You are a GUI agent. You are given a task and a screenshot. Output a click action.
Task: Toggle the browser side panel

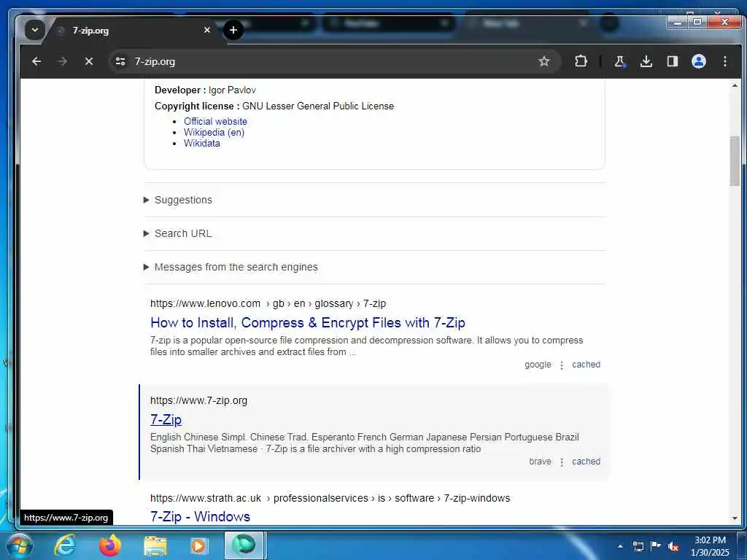tap(672, 61)
